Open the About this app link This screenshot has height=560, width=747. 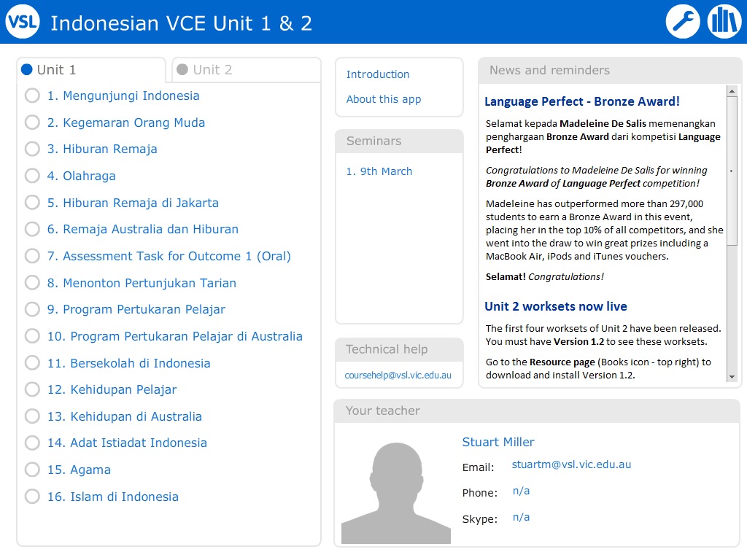pyautogui.click(x=384, y=99)
